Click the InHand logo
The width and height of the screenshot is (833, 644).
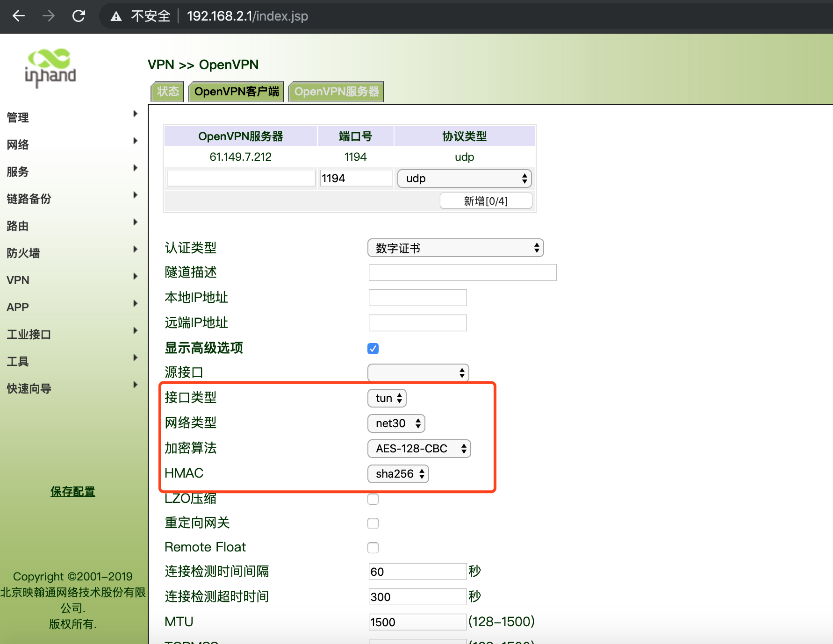point(50,68)
